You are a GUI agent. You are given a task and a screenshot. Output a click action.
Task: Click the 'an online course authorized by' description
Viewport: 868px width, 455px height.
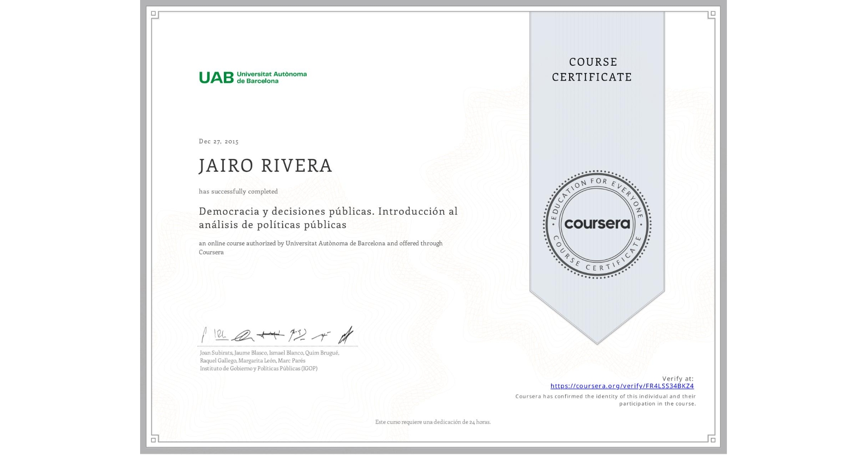[x=321, y=248]
